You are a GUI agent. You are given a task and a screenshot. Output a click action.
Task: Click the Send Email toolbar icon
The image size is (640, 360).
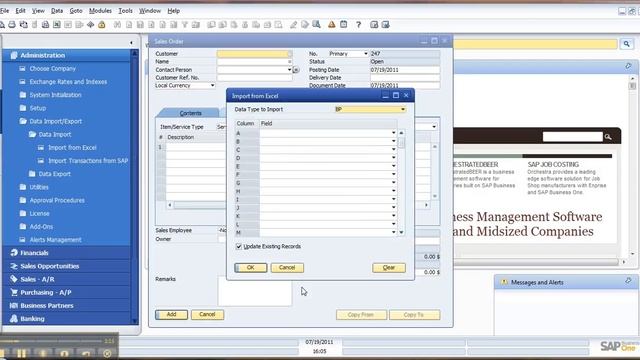(23, 25)
